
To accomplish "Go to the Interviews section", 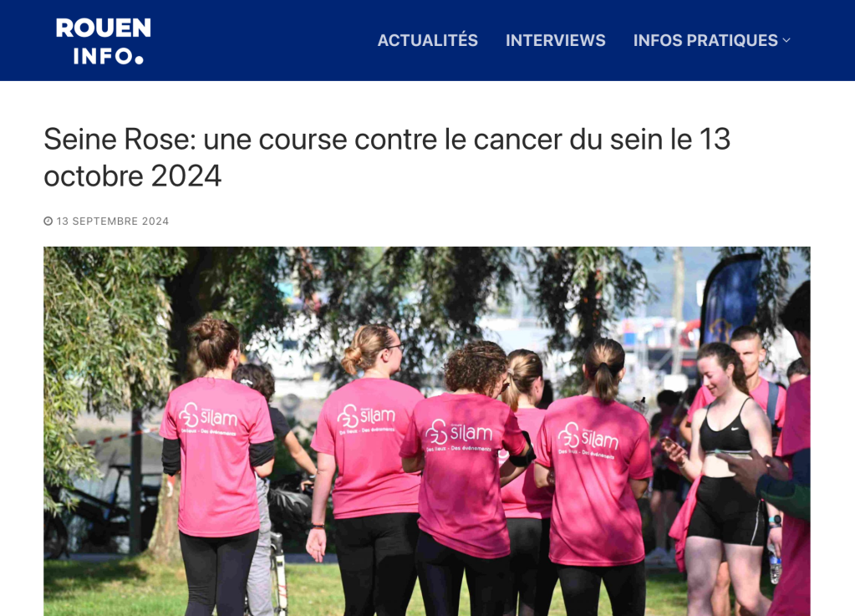I will pos(555,40).
